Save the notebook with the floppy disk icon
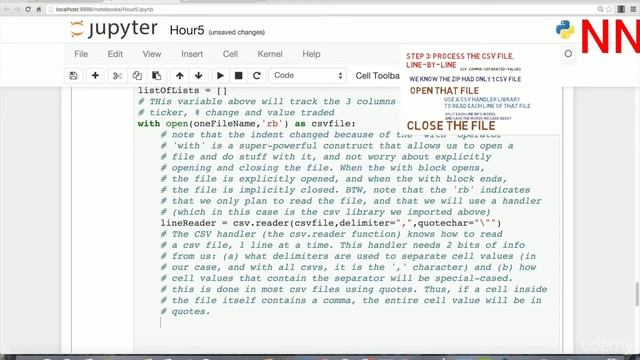This screenshot has width=640, height=360. [73, 76]
